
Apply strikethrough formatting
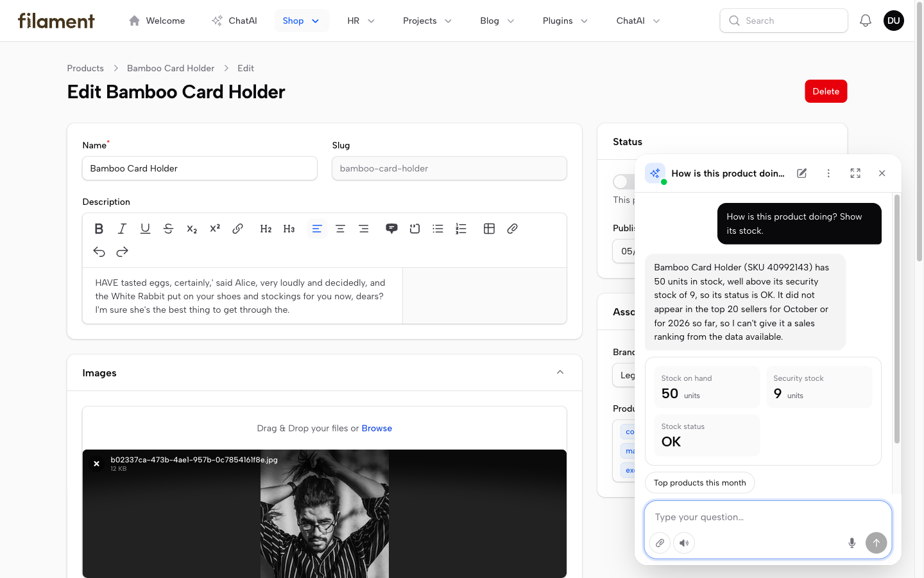[x=168, y=229]
